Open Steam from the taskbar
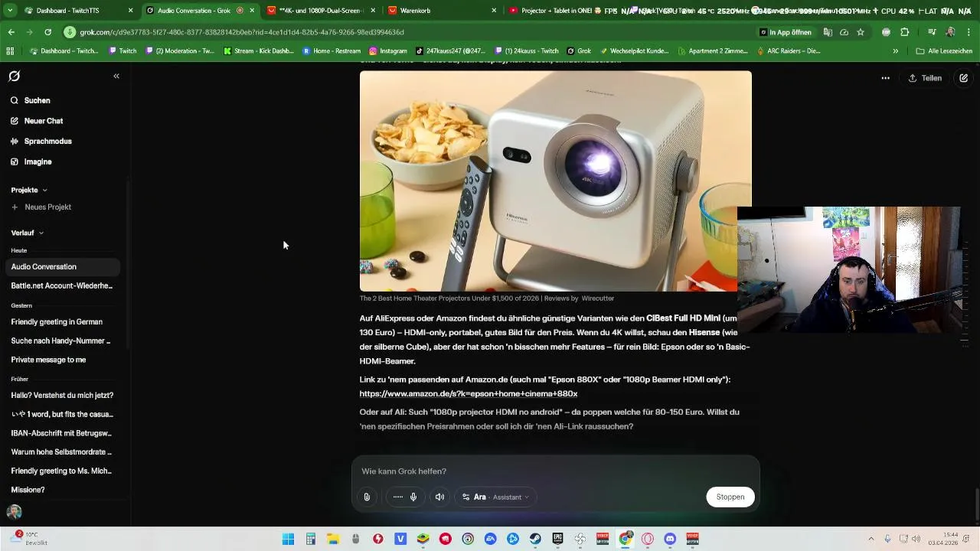This screenshot has width=980, height=551. [535, 540]
